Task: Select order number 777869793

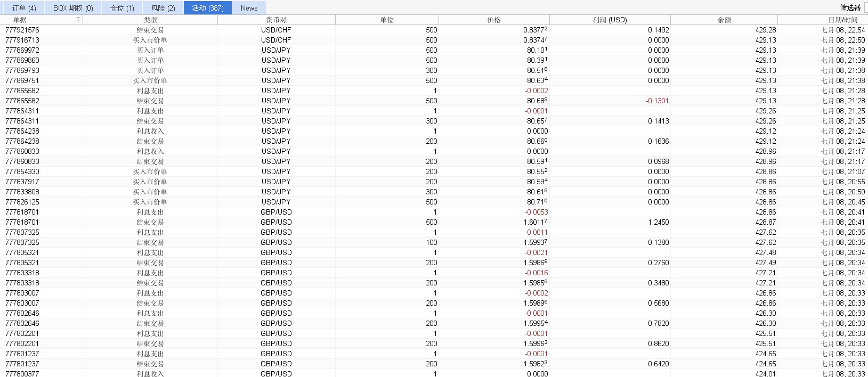Action: pyautogui.click(x=22, y=71)
